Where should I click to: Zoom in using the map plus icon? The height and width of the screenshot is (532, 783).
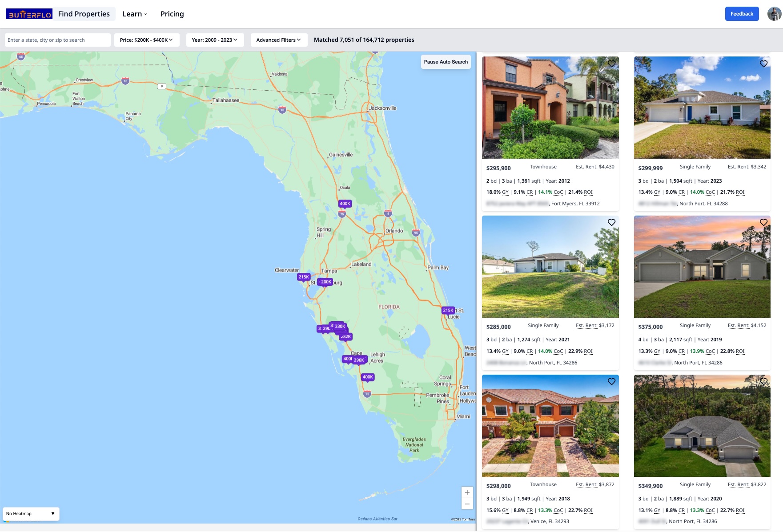(x=467, y=492)
